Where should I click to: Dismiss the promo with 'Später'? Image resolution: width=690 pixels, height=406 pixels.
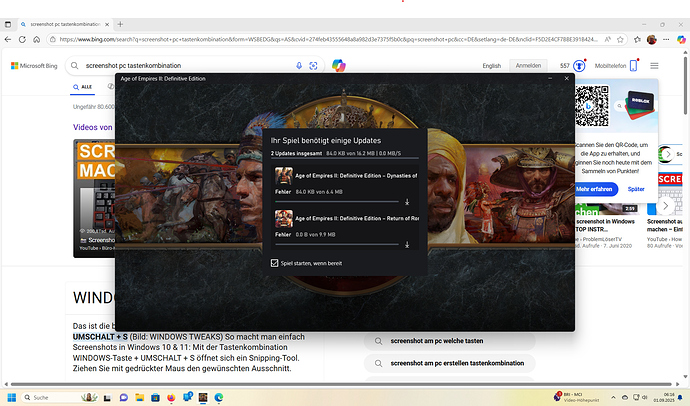(637, 187)
